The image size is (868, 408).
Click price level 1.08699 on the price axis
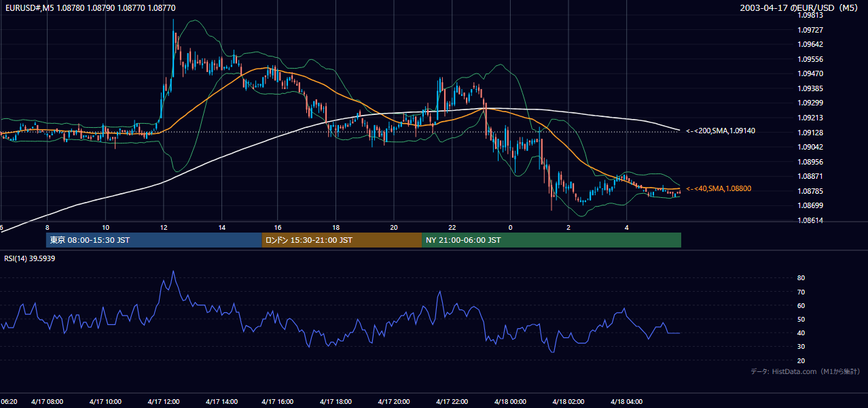coord(812,205)
